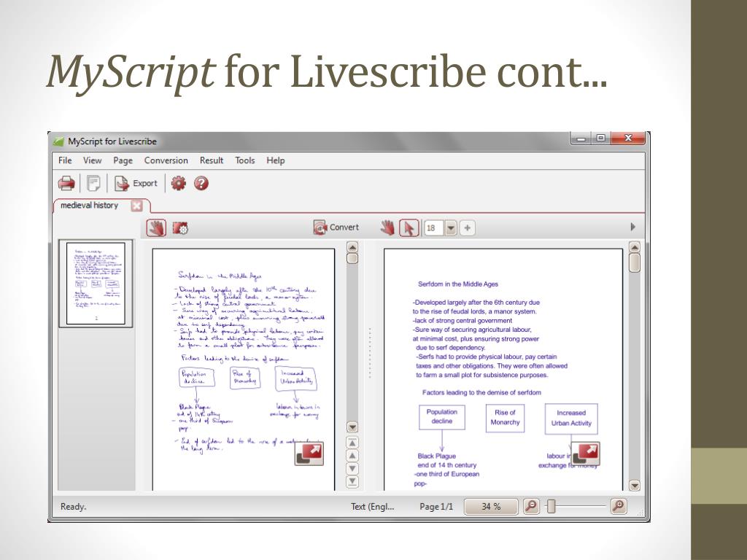
Task: Click the popout icon on converted page
Action: [x=586, y=454]
